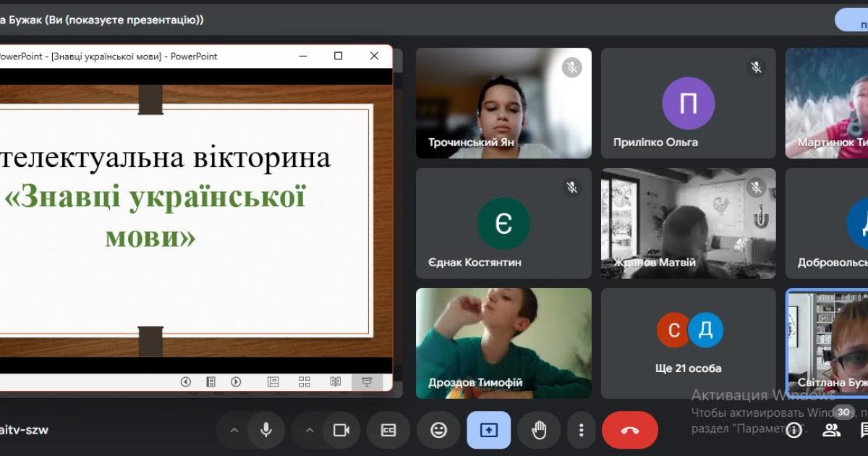Advance to next slide in PowerPoint

(236, 381)
